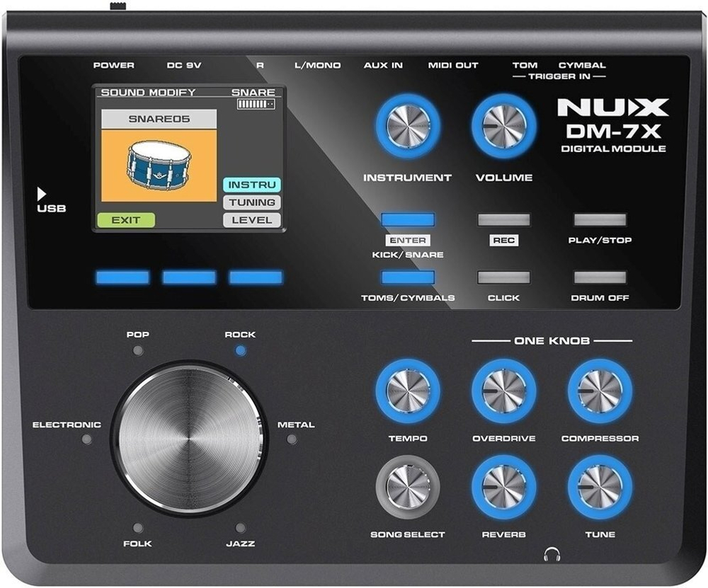
Task: Click the SONG SELECT knob
Action: point(408,487)
